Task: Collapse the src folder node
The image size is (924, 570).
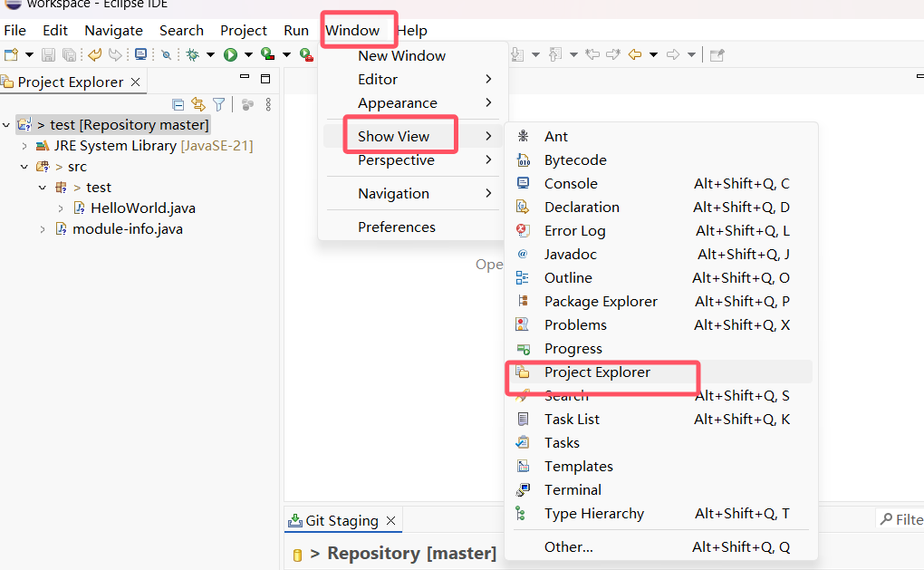Action: pos(24,167)
